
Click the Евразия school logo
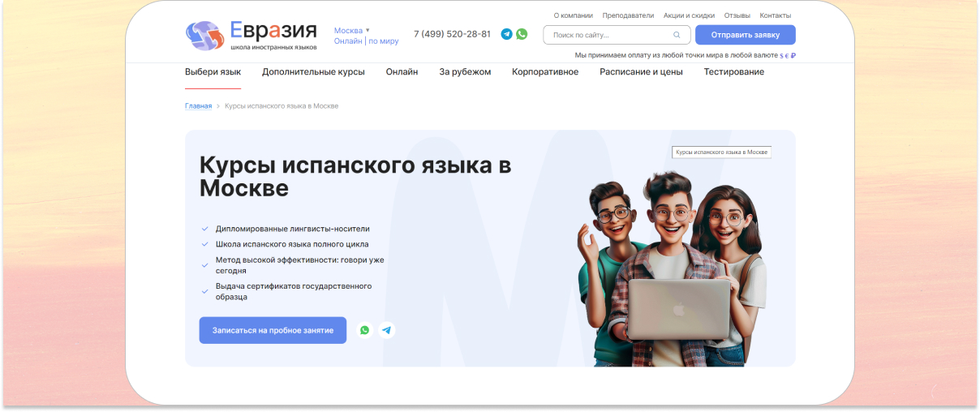tap(251, 36)
